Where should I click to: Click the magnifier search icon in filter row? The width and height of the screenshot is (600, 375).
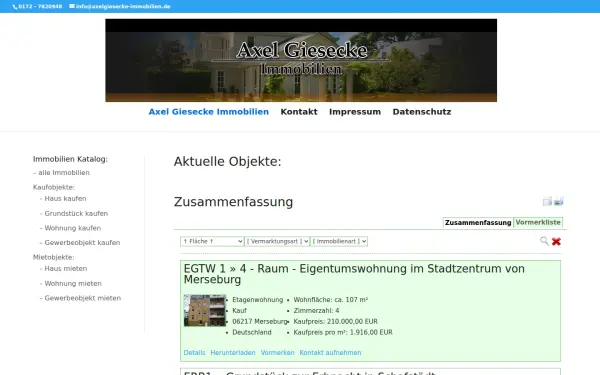[x=544, y=241]
